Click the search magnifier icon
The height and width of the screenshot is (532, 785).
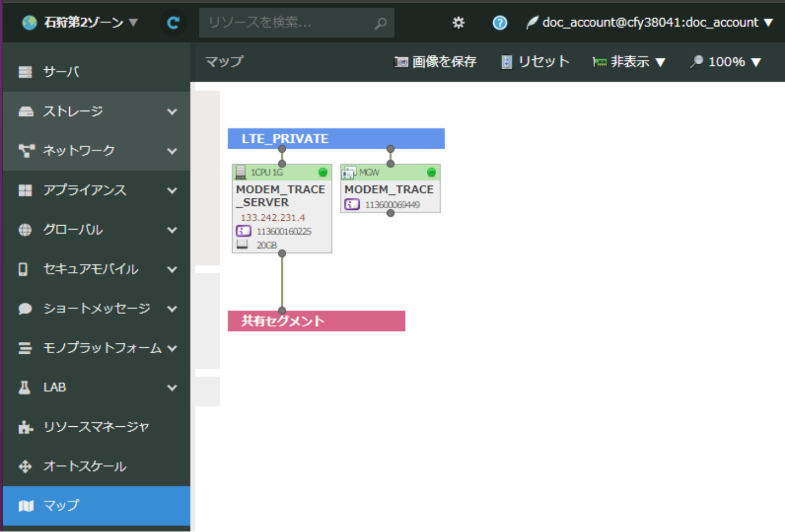[381, 23]
